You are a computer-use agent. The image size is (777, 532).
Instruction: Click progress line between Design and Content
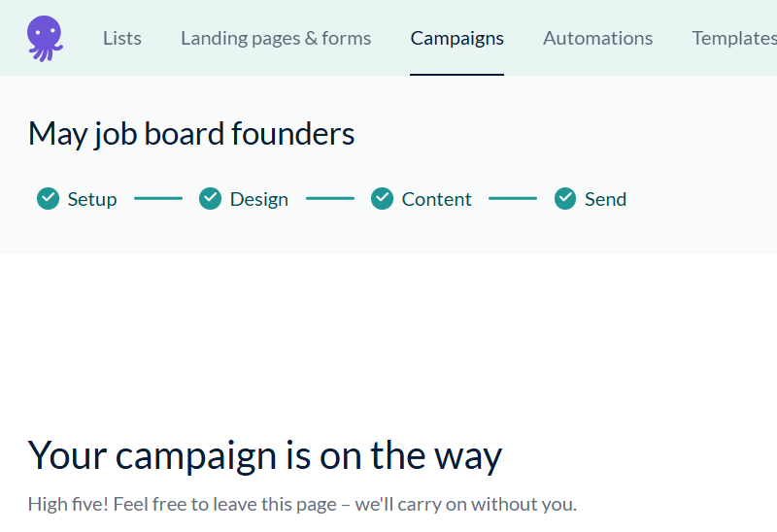[330, 199]
